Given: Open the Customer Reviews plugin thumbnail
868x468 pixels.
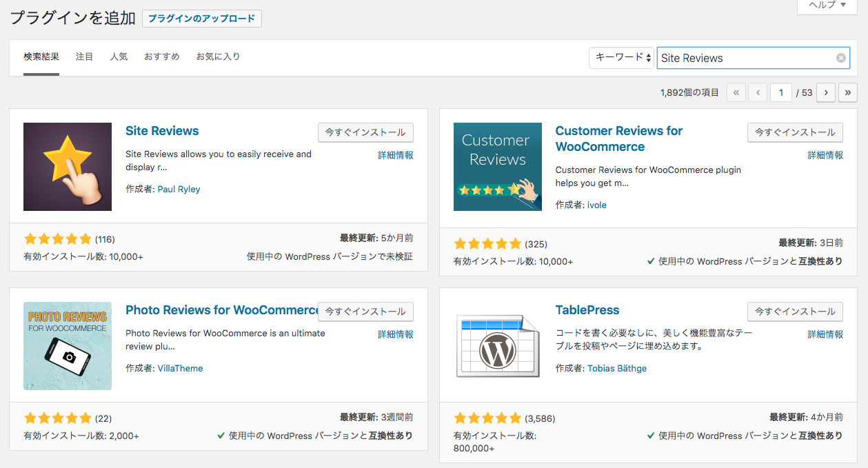Looking at the screenshot, I should click(498, 167).
